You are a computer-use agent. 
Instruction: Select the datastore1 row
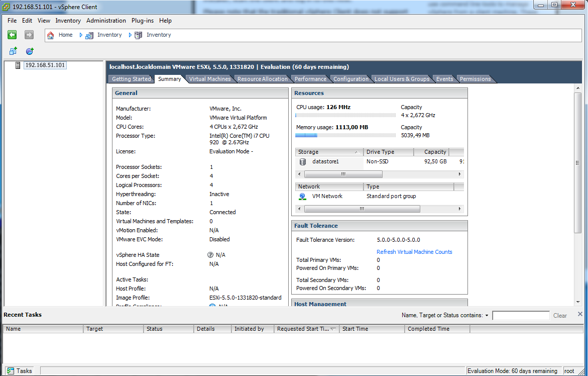click(380, 162)
